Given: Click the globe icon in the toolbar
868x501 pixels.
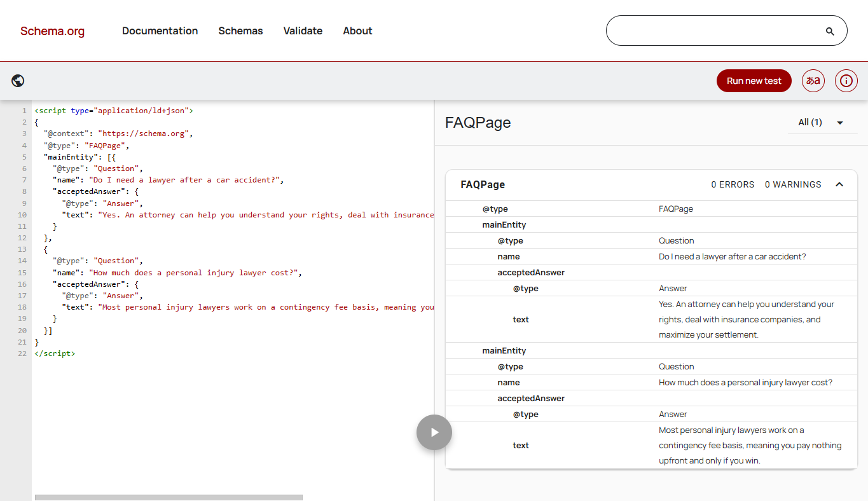Looking at the screenshot, I should (18, 81).
